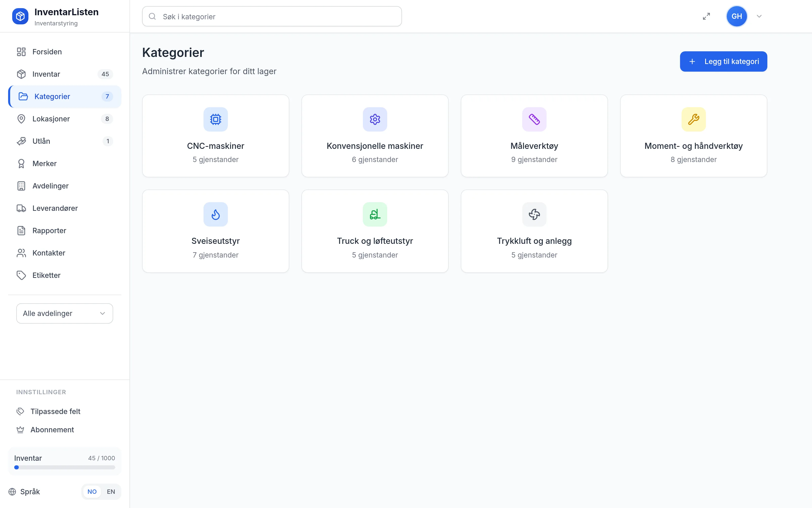Screen dimensions: 812x508
Task: Open Inventar in the sidebar
Action: [64, 74]
